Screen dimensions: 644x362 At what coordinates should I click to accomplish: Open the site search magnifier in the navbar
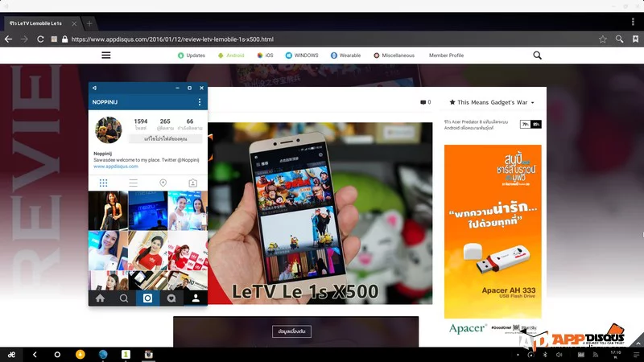(x=537, y=55)
